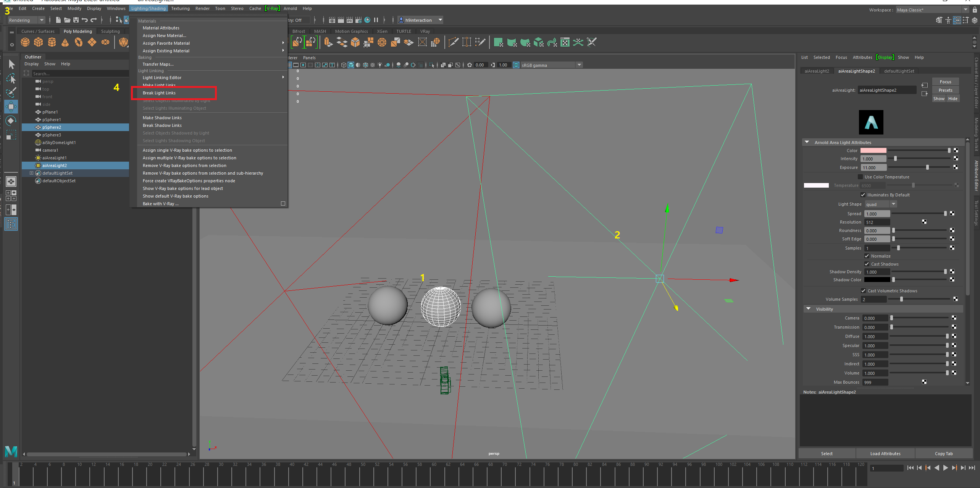Create a polygon sphere from shelf

pyautogui.click(x=25, y=42)
